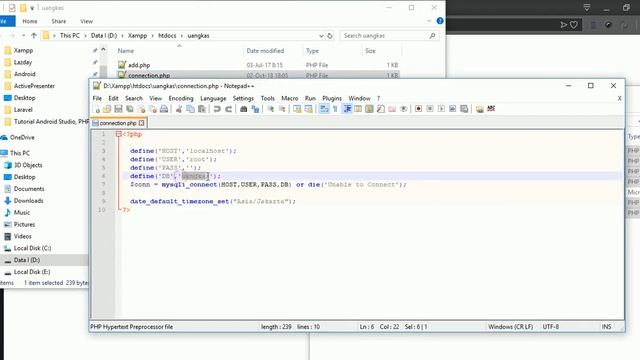Image resolution: width=640 pixels, height=360 pixels.
Task: Expand the breadcrumb arrow after This PC
Action: (x=86, y=36)
